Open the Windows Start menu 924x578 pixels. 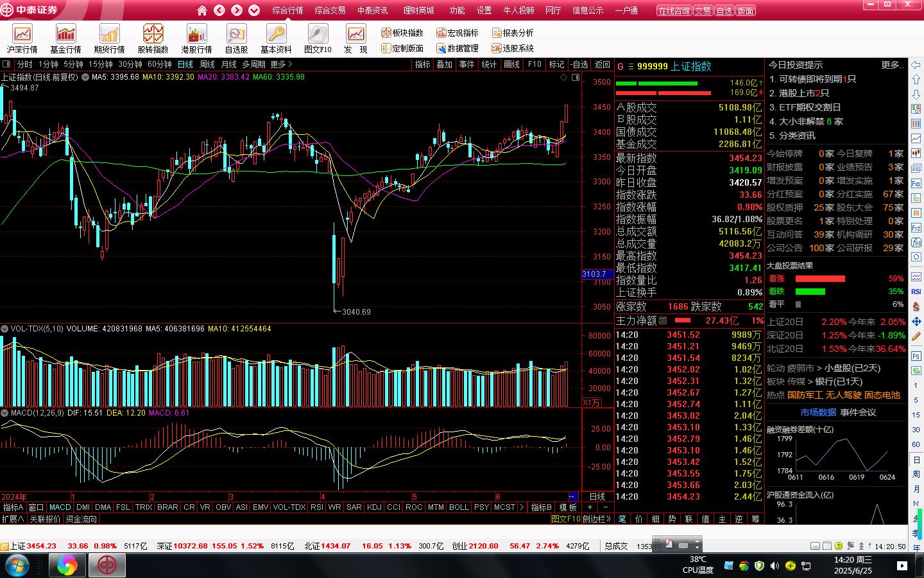17,565
